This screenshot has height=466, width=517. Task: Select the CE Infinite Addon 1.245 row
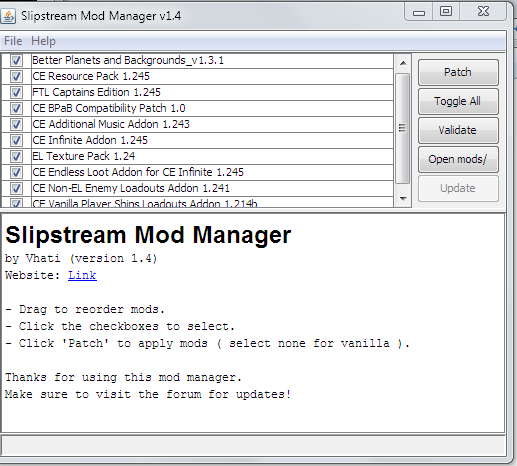click(x=212, y=140)
